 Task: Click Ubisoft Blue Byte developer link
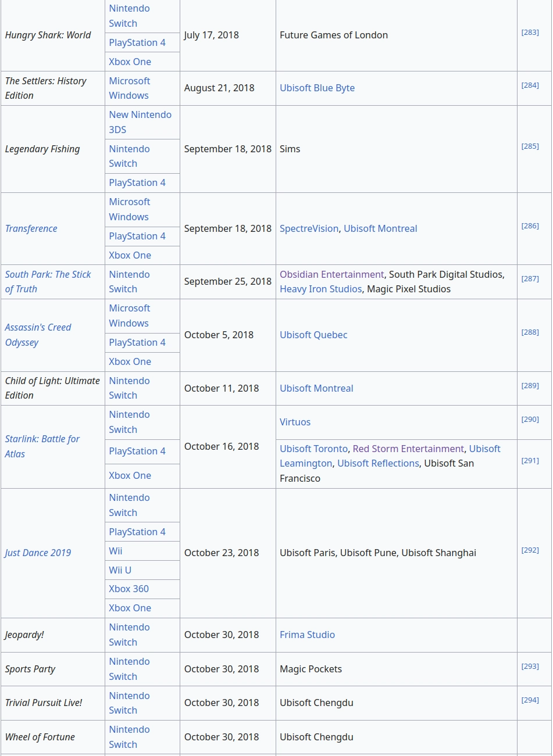pos(317,88)
